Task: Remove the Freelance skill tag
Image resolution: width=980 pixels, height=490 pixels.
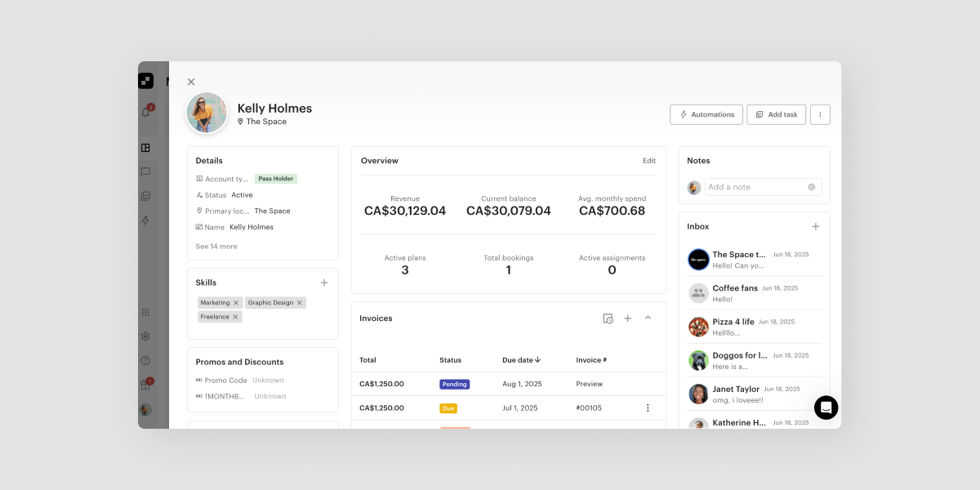Action: [235, 317]
